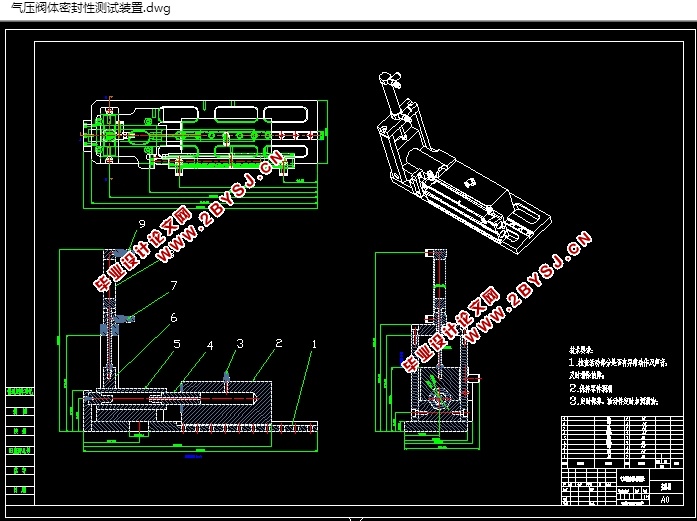Select part balloon number 7
This screenshot has width=697, height=521.
click(x=174, y=286)
